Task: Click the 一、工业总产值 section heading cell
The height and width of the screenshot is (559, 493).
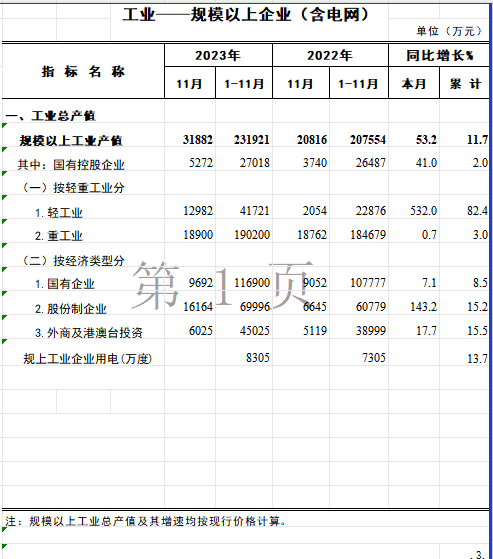Action: (x=50, y=116)
